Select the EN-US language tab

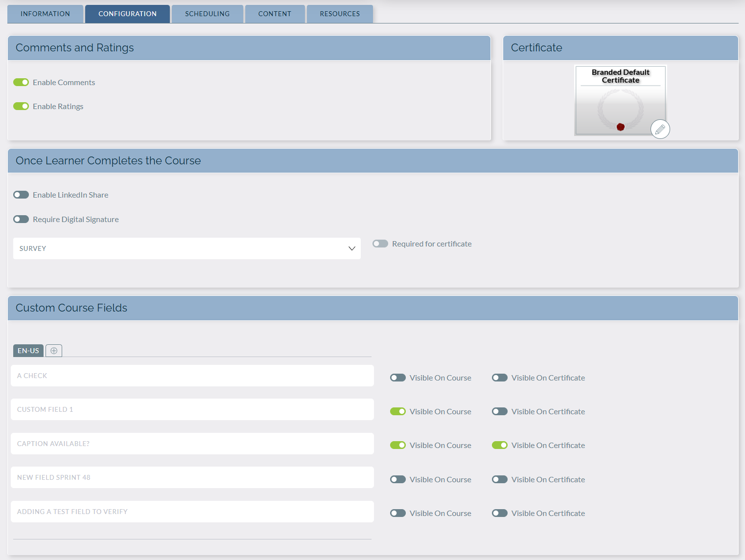pos(28,351)
